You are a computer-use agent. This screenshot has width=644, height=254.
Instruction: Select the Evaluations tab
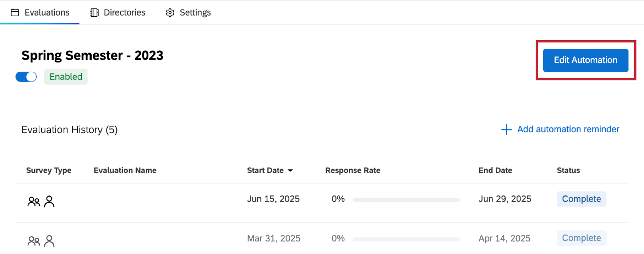pyautogui.click(x=47, y=12)
